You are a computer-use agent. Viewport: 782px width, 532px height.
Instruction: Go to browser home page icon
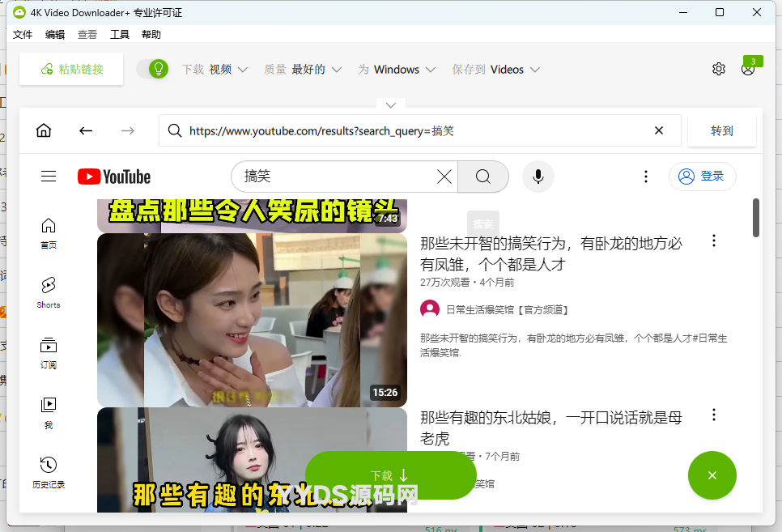44,130
